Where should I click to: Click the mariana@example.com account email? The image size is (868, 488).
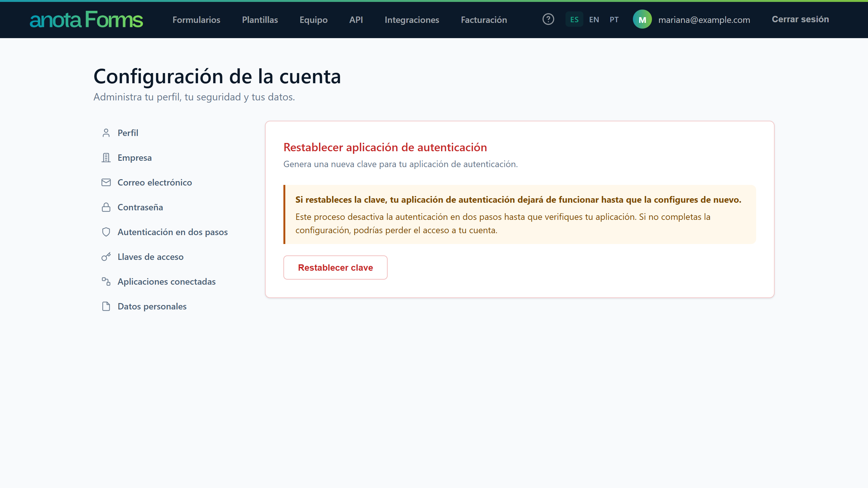pos(704,20)
